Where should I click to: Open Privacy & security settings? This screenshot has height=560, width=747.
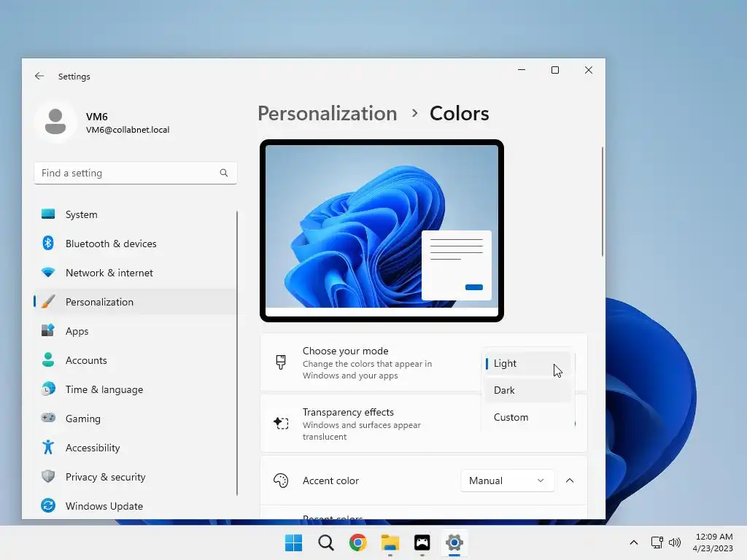[x=135, y=477]
